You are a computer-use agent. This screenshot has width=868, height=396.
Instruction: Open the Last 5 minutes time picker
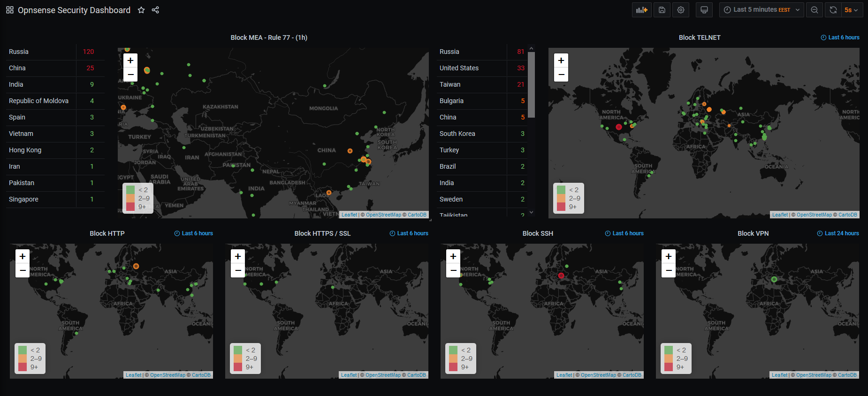point(762,10)
